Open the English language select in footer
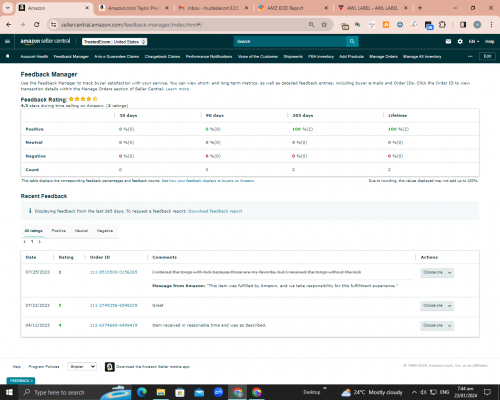 (82, 367)
